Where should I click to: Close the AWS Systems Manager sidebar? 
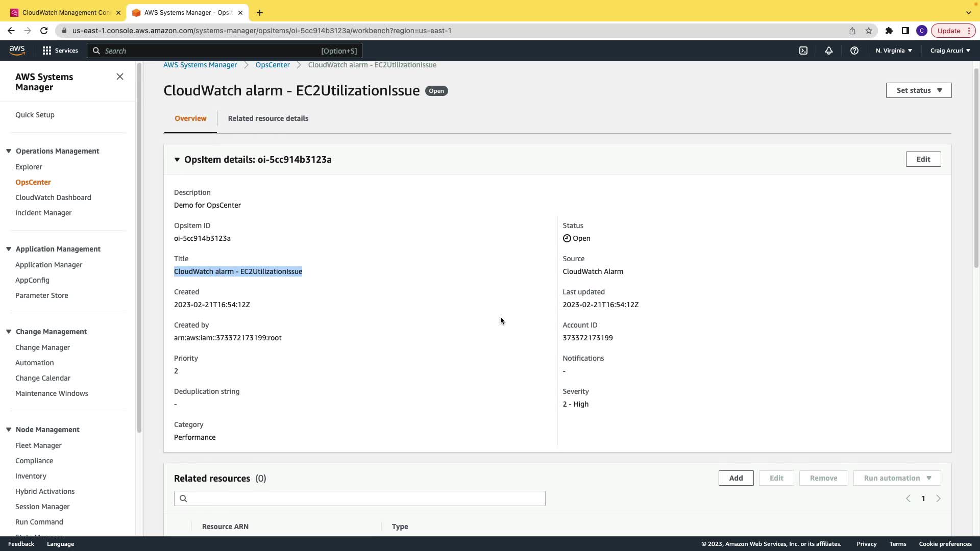pos(120,77)
